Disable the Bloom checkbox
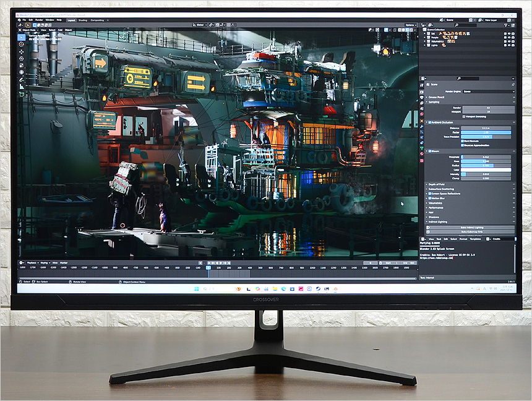The width and height of the screenshot is (532, 401). point(431,151)
